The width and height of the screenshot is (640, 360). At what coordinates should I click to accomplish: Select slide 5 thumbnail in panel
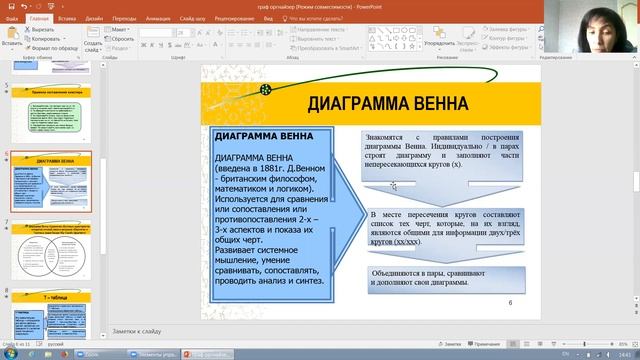click(51, 113)
